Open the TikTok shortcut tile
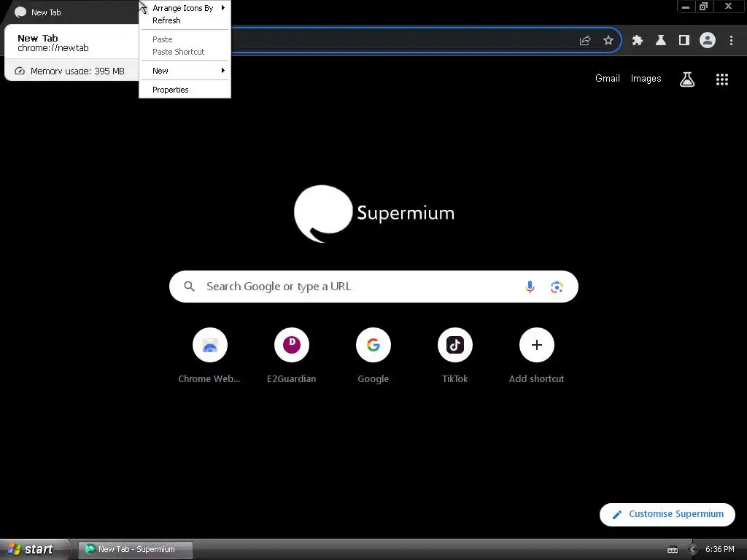 [455, 356]
